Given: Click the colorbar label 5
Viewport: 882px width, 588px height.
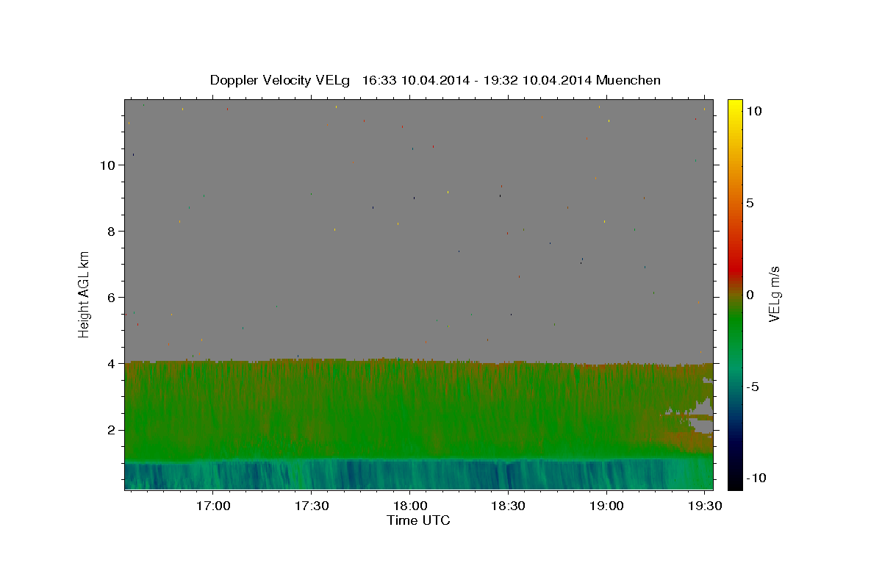Looking at the screenshot, I should (x=750, y=203).
